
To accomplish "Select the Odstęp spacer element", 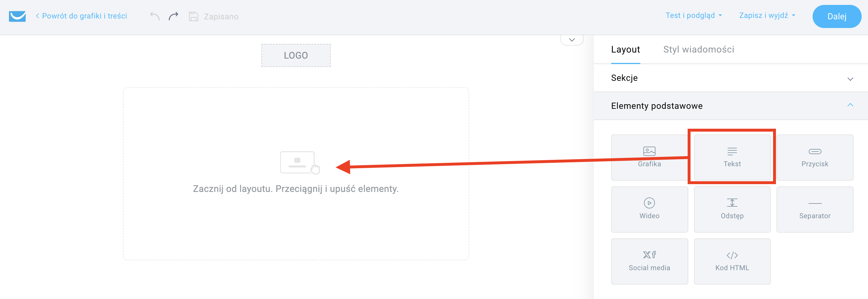I will coord(732,209).
